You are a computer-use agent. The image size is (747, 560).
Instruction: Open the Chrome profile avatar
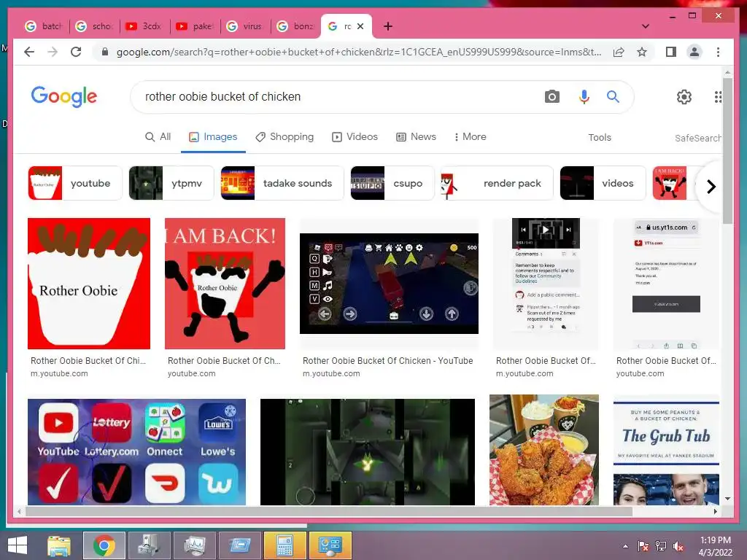[694, 52]
